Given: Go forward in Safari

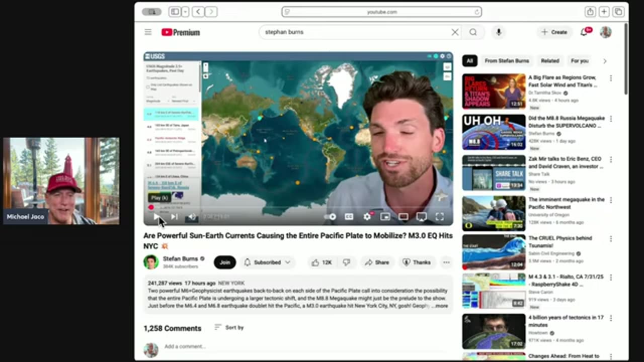Looking at the screenshot, I should click(x=211, y=12).
